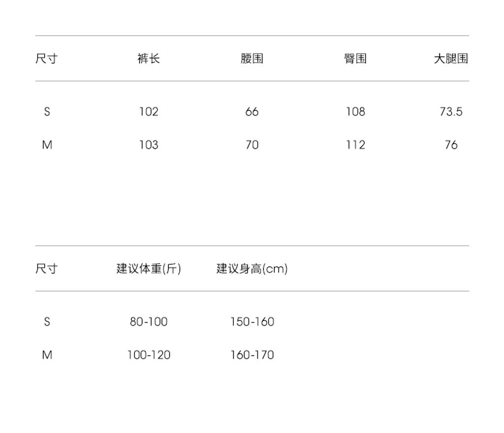Click the 大腿围 column header
Image resolution: width=504 pixels, height=433 pixels.
click(x=450, y=59)
